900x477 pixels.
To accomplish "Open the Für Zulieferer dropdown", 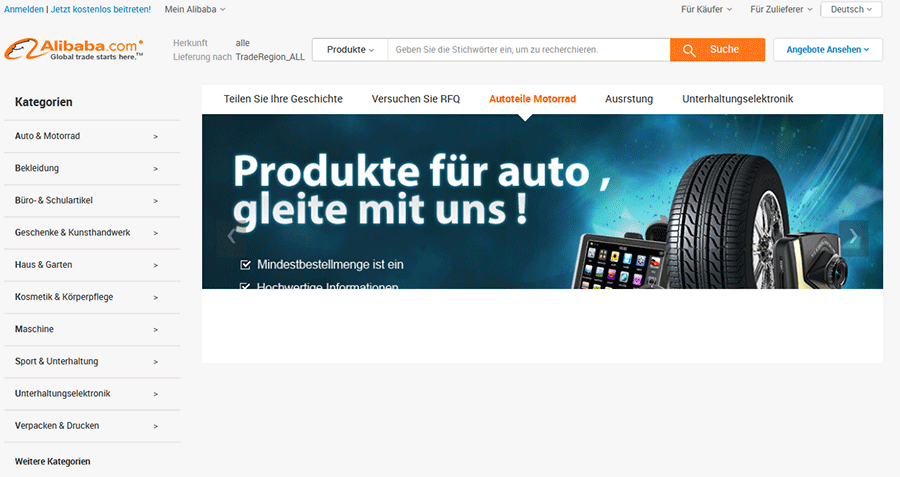I will [x=781, y=9].
